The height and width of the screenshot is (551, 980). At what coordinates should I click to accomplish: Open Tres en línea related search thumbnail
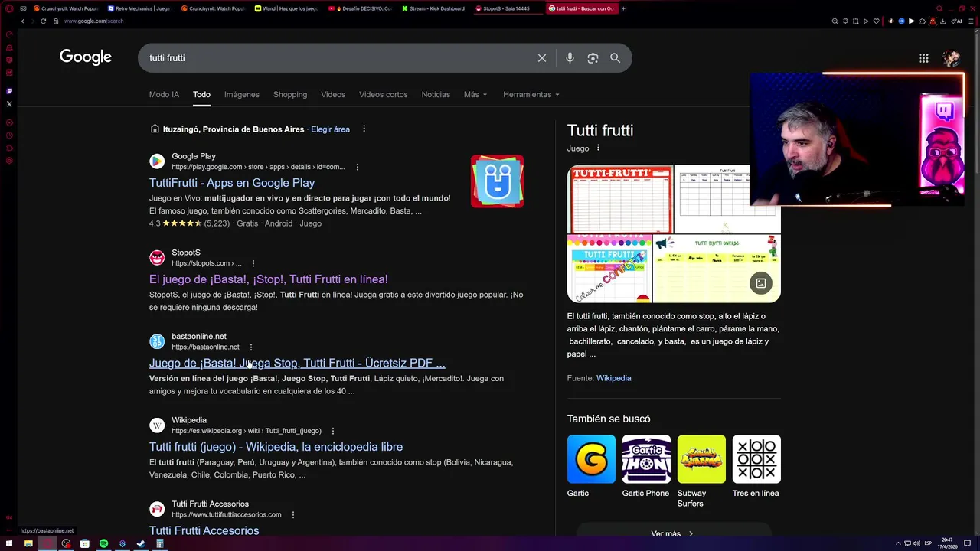coord(756,459)
